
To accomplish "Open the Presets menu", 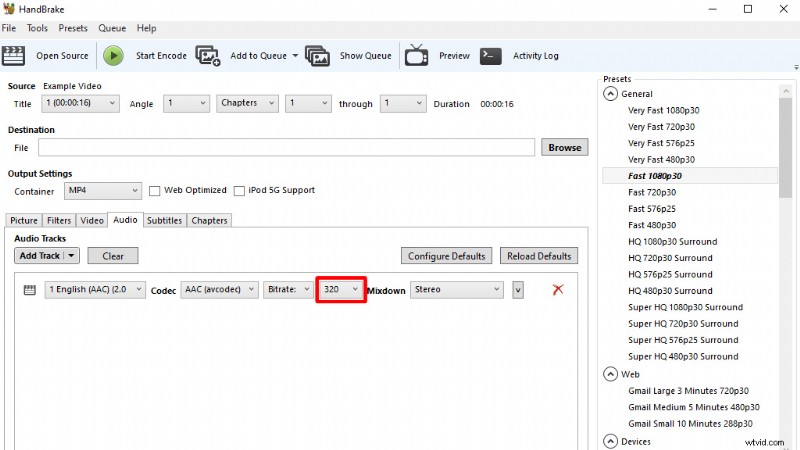I will (x=73, y=28).
